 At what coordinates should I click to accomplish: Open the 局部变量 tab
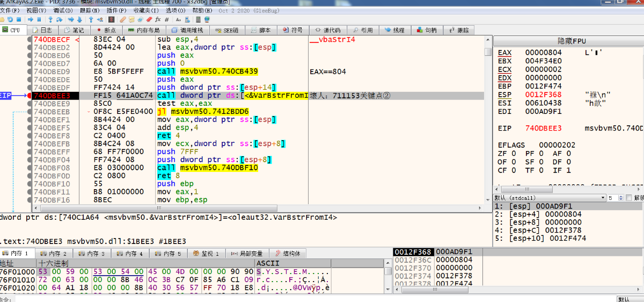pos(247,253)
